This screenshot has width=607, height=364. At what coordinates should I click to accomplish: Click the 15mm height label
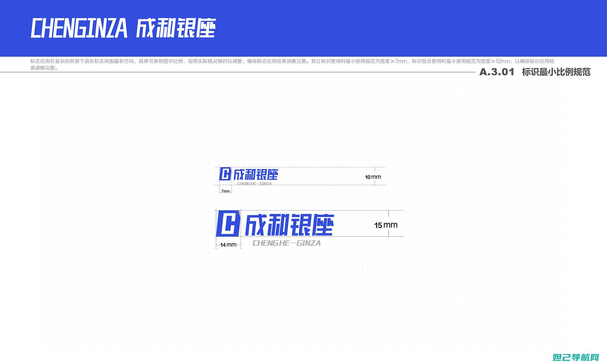click(386, 225)
